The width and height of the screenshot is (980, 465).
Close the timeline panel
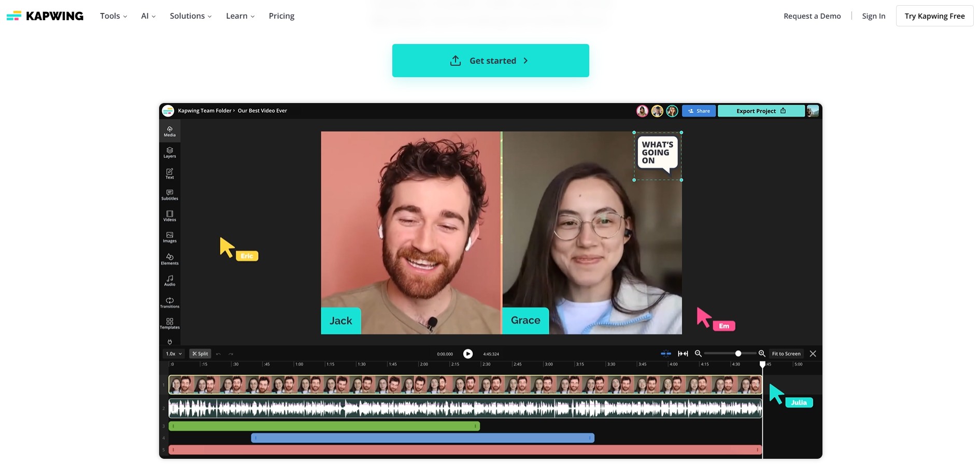click(x=813, y=354)
